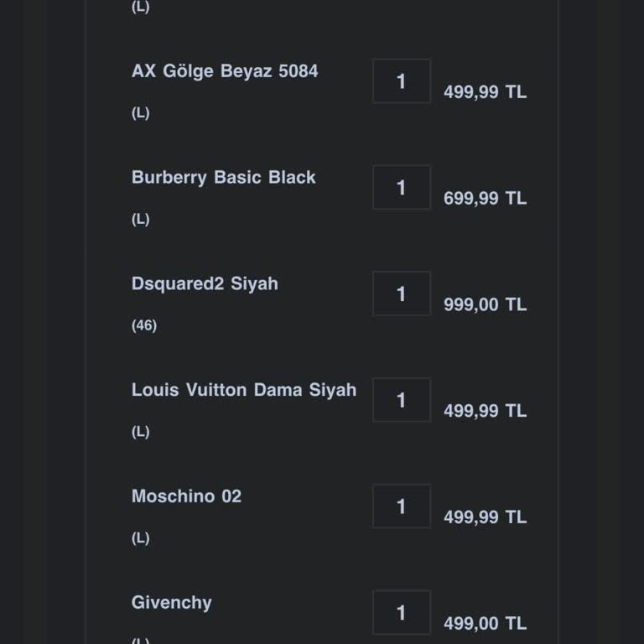Click the 999,00 TL Dsquared2 price
The width and height of the screenshot is (644, 644).
(485, 305)
